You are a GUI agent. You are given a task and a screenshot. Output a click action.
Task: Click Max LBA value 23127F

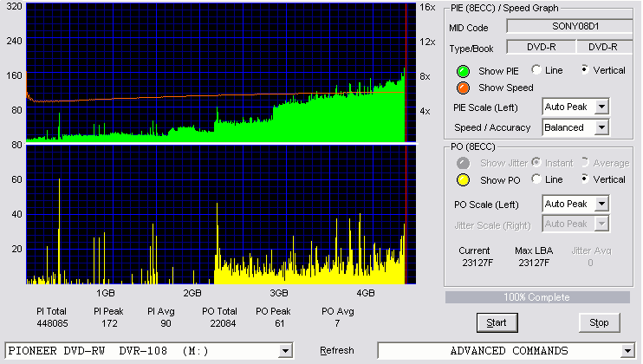pyautogui.click(x=534, y=263)
